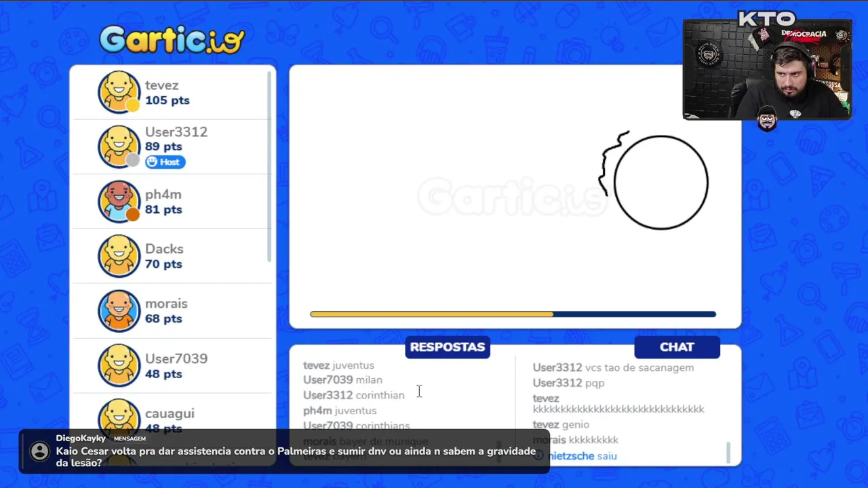Click the profile icon beside the DiegoKayky message
Screen dimensions: 868x488
(x=40, y=451)
